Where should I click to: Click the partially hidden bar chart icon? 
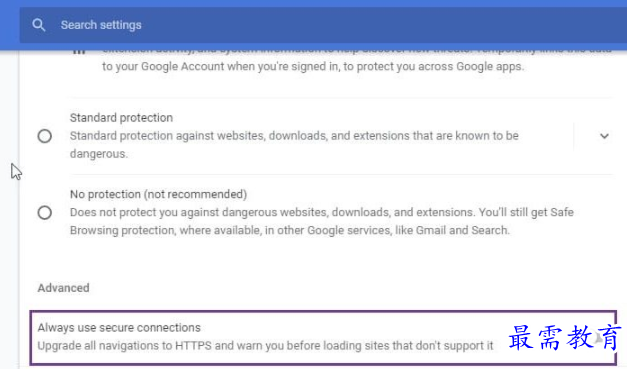pyautogui.click(x=79, y=51)
